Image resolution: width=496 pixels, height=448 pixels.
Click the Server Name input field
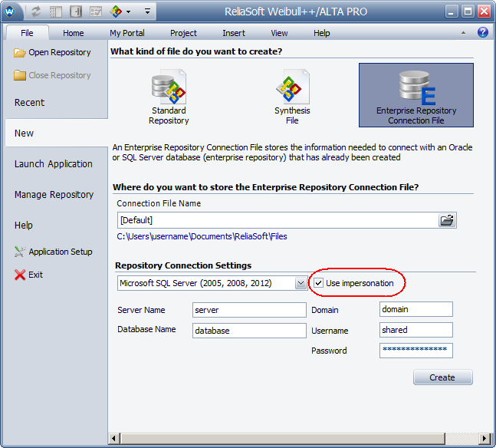(249, 310)
